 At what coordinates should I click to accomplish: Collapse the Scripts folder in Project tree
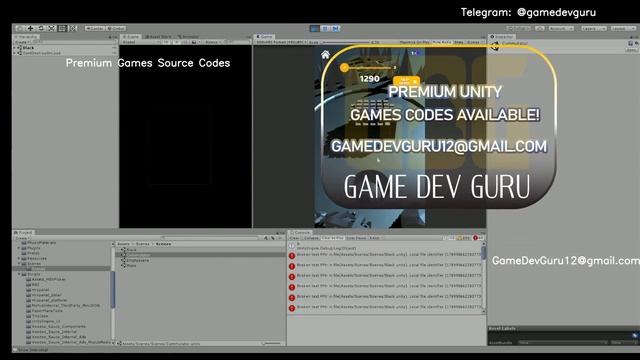[x=19, y=274]
